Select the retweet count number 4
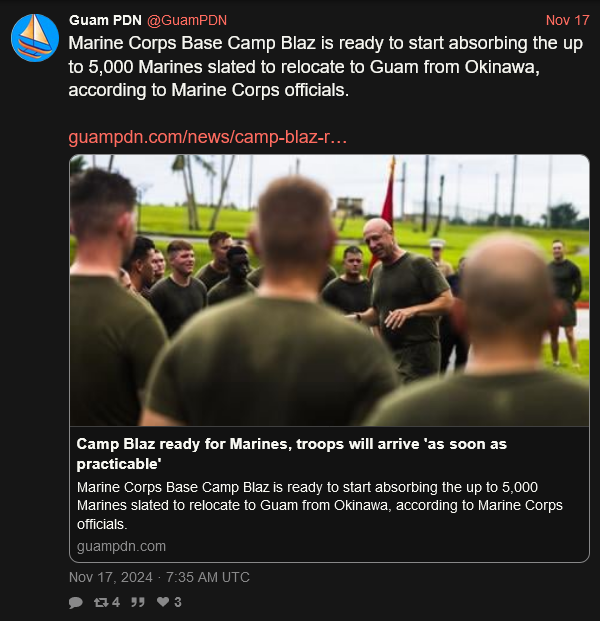 tap(116, 602)
